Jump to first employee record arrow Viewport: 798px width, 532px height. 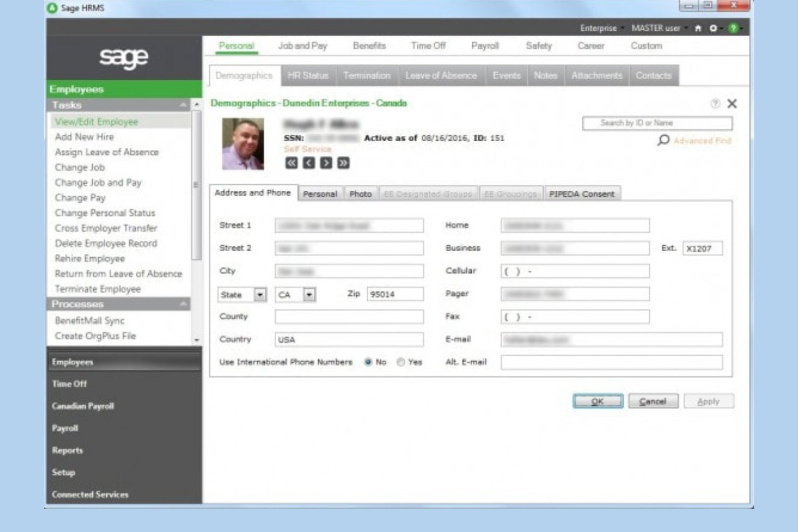(291, 163)
